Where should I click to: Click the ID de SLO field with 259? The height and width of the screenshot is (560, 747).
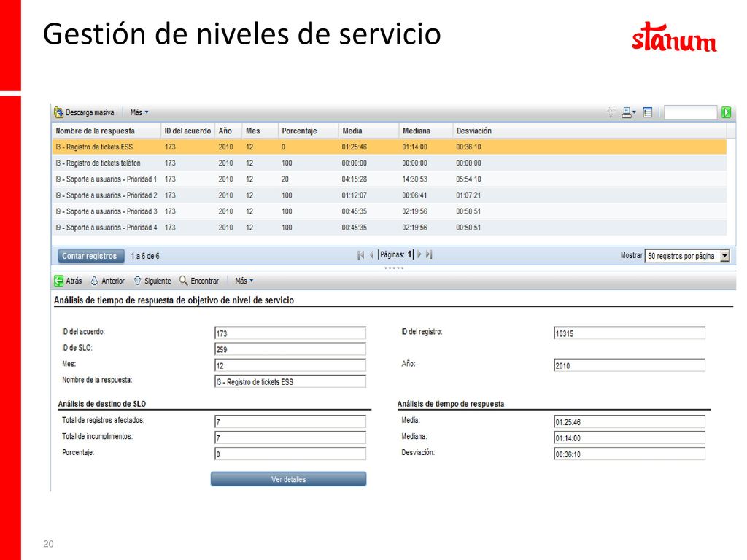point(290,349)
